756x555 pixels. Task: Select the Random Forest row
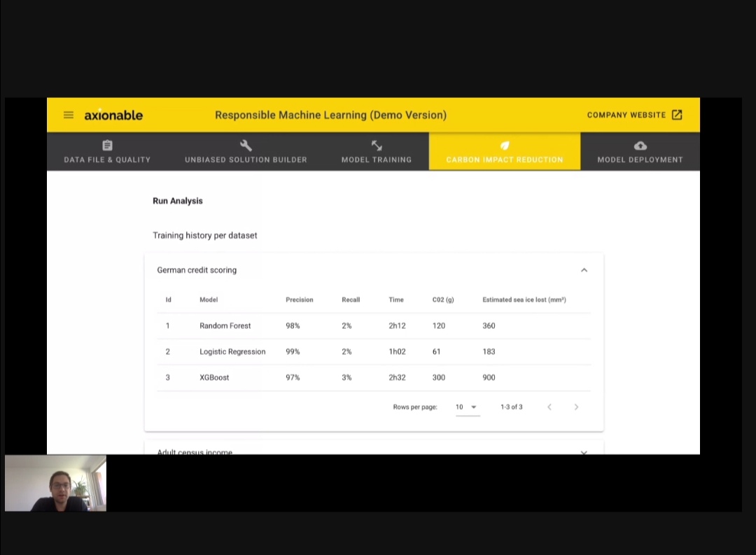pos(374,326)
